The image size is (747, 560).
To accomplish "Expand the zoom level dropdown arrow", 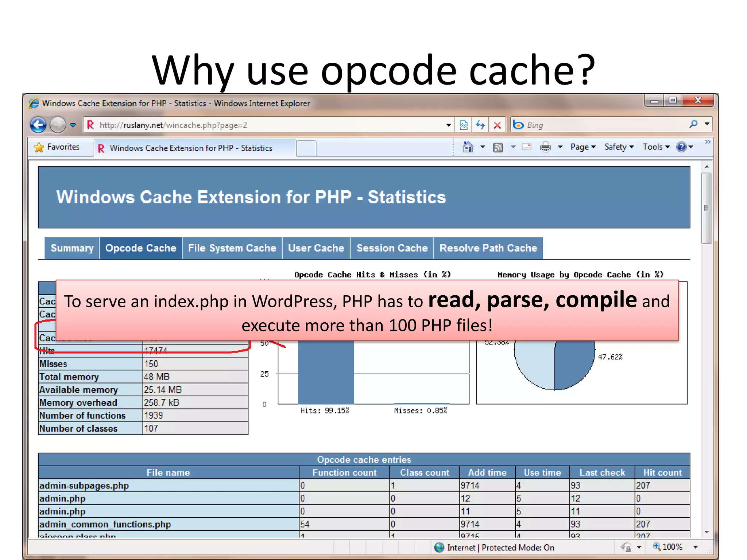I will point(696,547).
